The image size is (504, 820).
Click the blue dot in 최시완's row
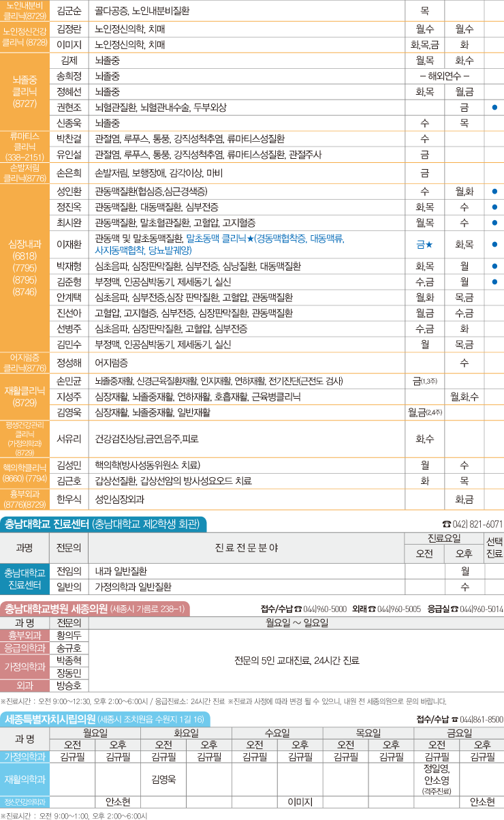click(x=494, y=223)
